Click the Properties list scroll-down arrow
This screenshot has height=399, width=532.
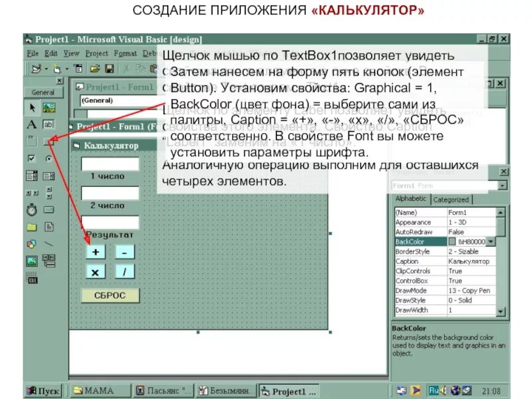click(501, 311)
